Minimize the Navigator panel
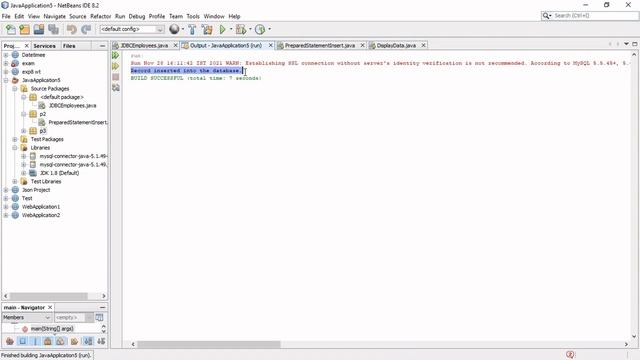The width and height of the screenshot is (640, 360). 102,307
